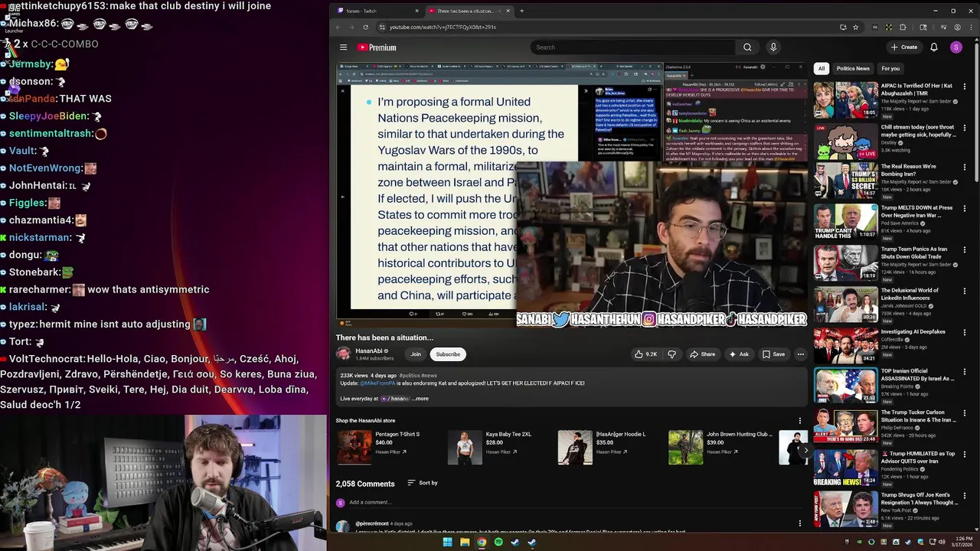The image size is (980, 551).
Task: Save the video to a playlist
Action: click(773, 354)
